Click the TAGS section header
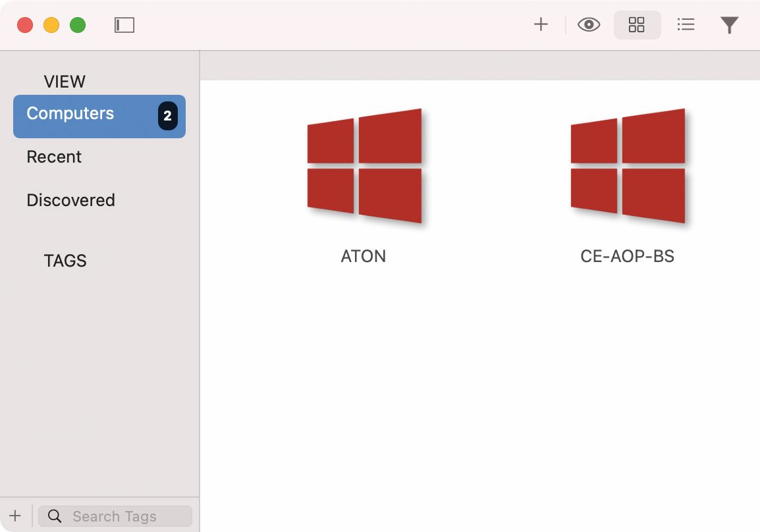760x532 pixels. coord(65,261)
